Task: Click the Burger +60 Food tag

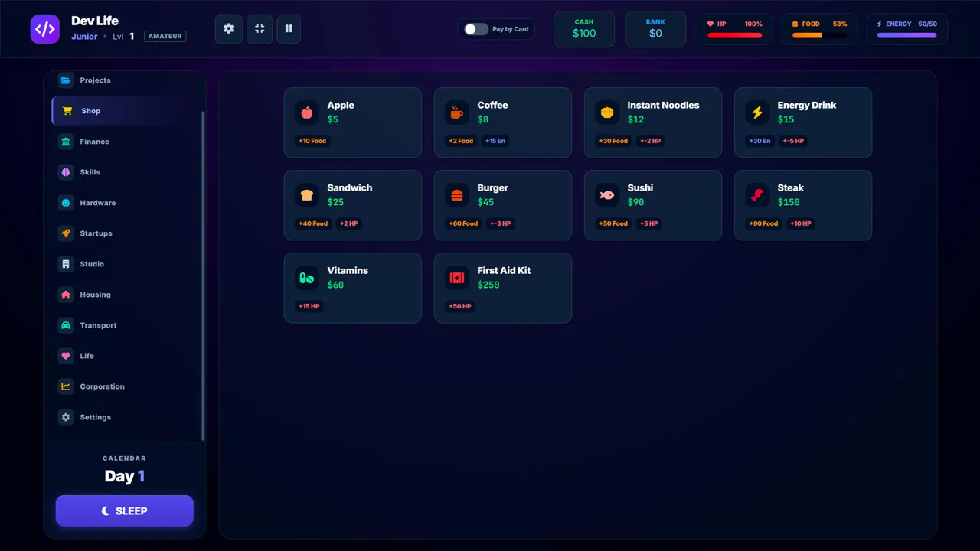Action: click(x=463, y=223)
